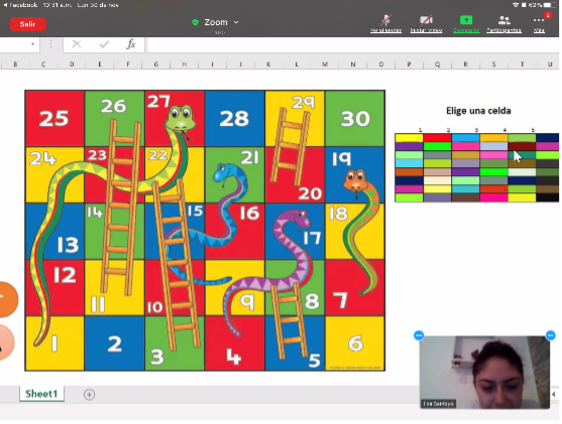
Task: Switch to the Sheet1 tab
Action: tap(42, 394)
